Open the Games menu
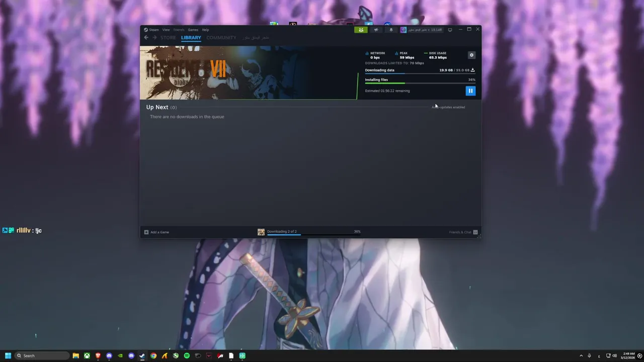644x362 pixels. click(x=193, y=30)
